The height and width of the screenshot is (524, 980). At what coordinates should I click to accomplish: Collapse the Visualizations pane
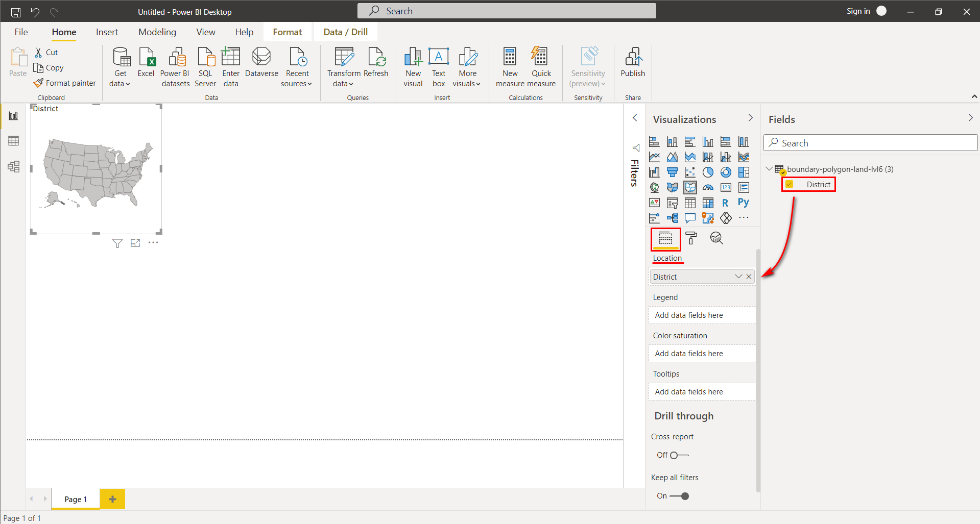coord(750,118)
